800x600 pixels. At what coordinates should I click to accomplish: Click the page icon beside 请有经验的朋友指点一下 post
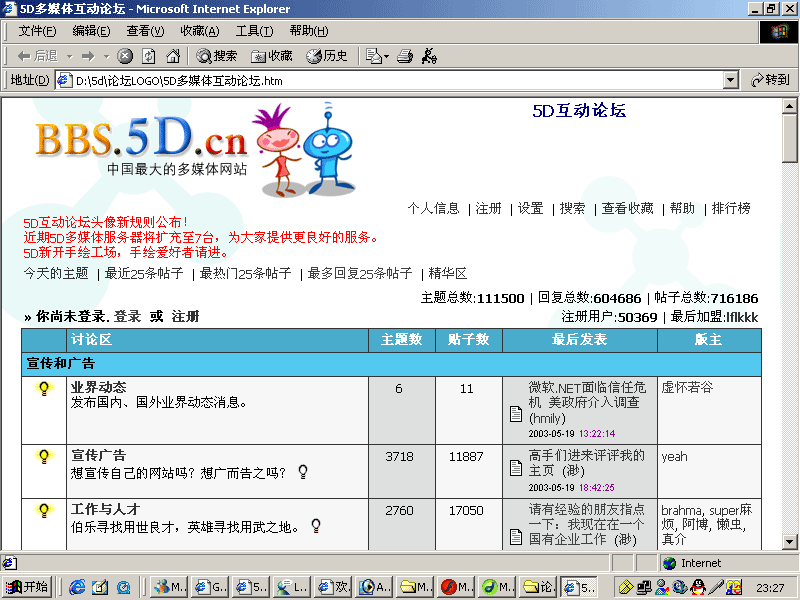tap(516, 537)
